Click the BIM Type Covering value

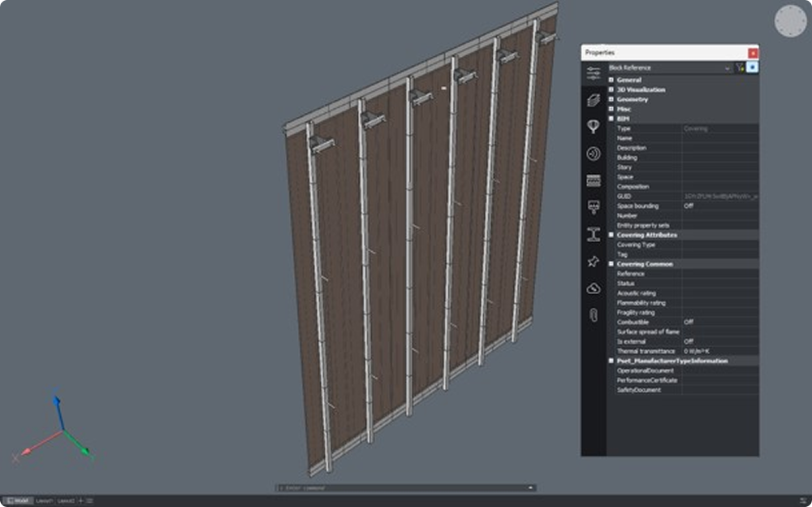pos(720,128)
